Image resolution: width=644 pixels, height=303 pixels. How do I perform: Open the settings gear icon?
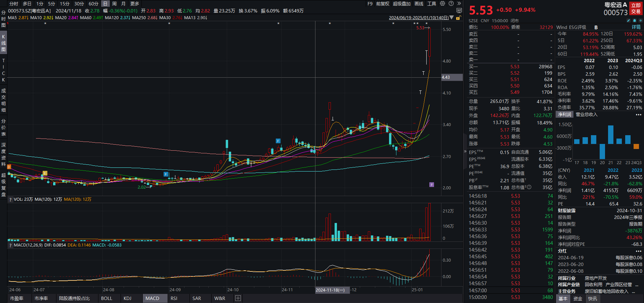point(442,3)
